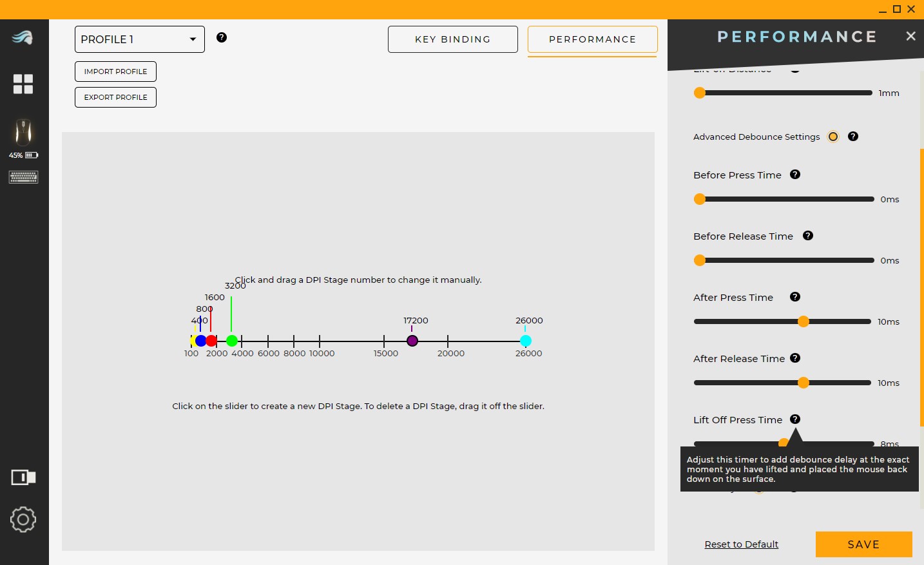
Task: Click the Reset to Default link
Action: (741, 544)
